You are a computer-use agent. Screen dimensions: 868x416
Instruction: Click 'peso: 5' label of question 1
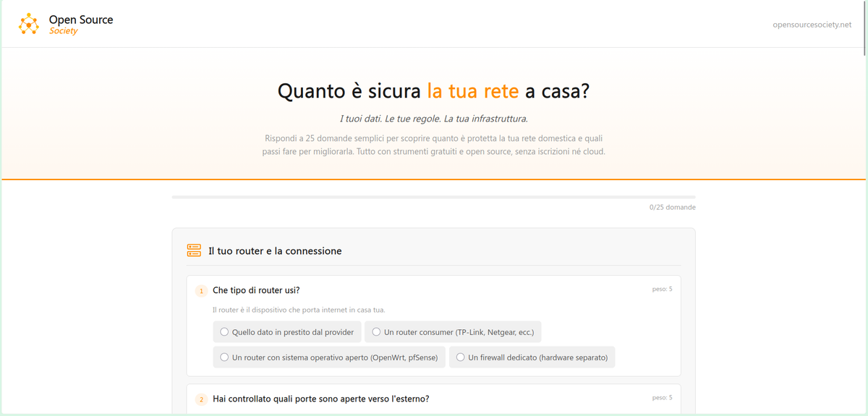662,289
